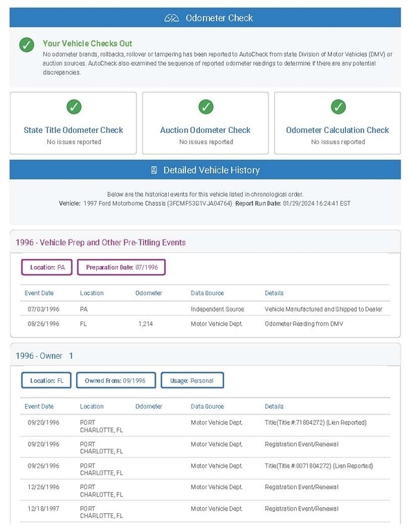Click the Usage: Personal badge
411x532 pixels.
tap(192, 380)
